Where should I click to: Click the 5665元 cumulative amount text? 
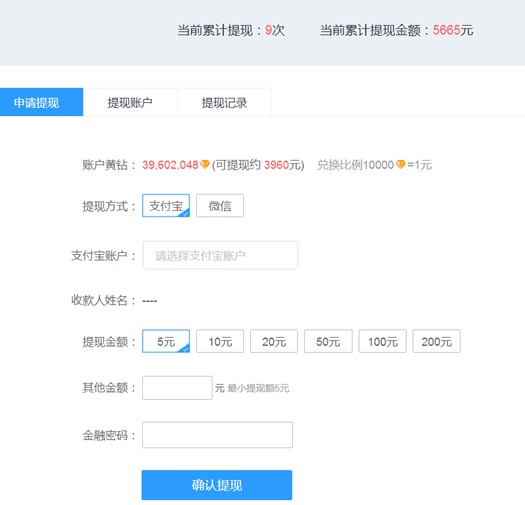[x=453, y=30]
